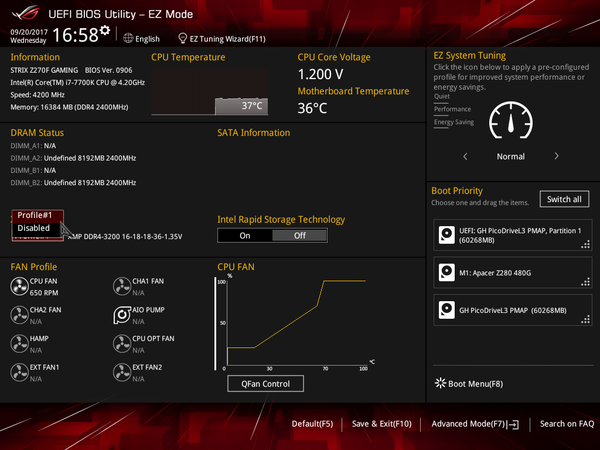Image resolution: width=600 pixels, height=450 pixels.
Task: Click XMP DDR4-3200 16-18-18-36-1.35V text
Action: pyautogui.click(x=125, y=237)
